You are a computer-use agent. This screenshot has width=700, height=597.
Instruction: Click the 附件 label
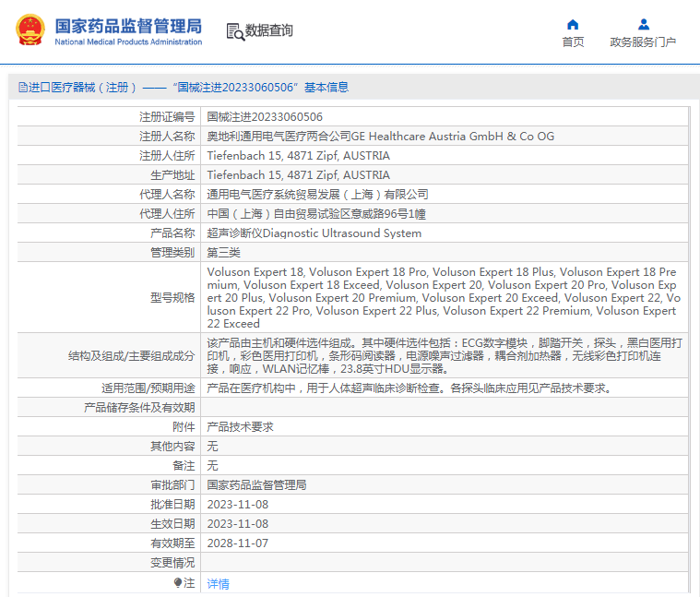[184, 427]
